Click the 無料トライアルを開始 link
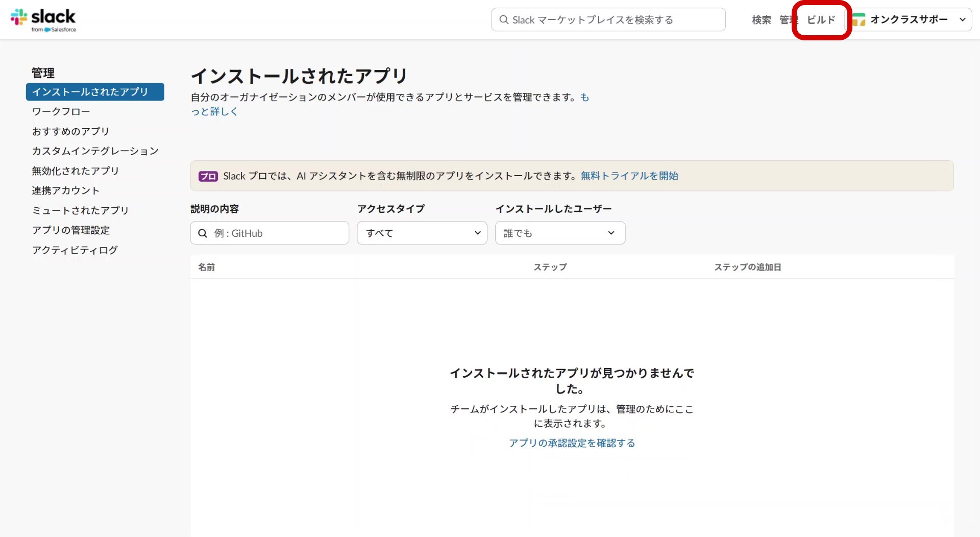Screen dimensions: 980x537 point(629,176)
